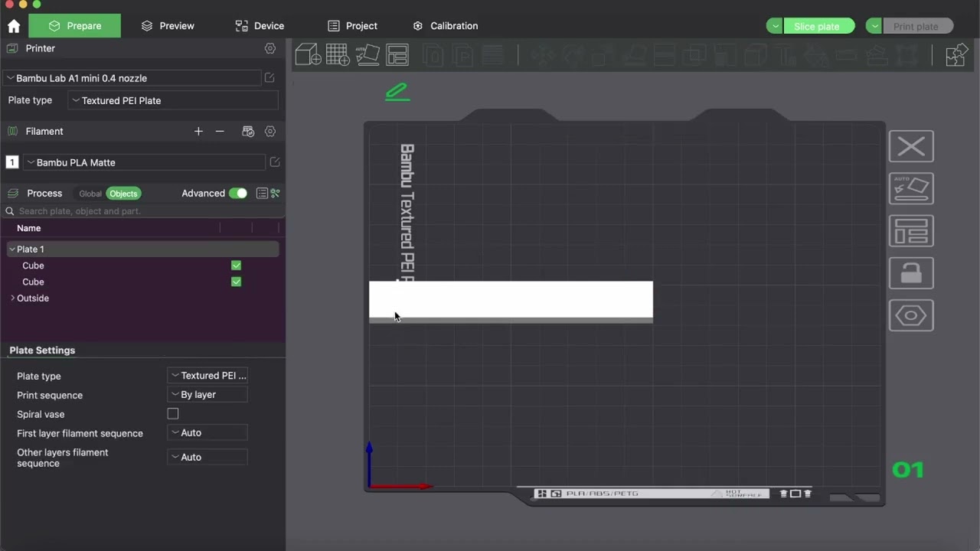
Task: Click the compare presets icon
Action: coord(275,194)
